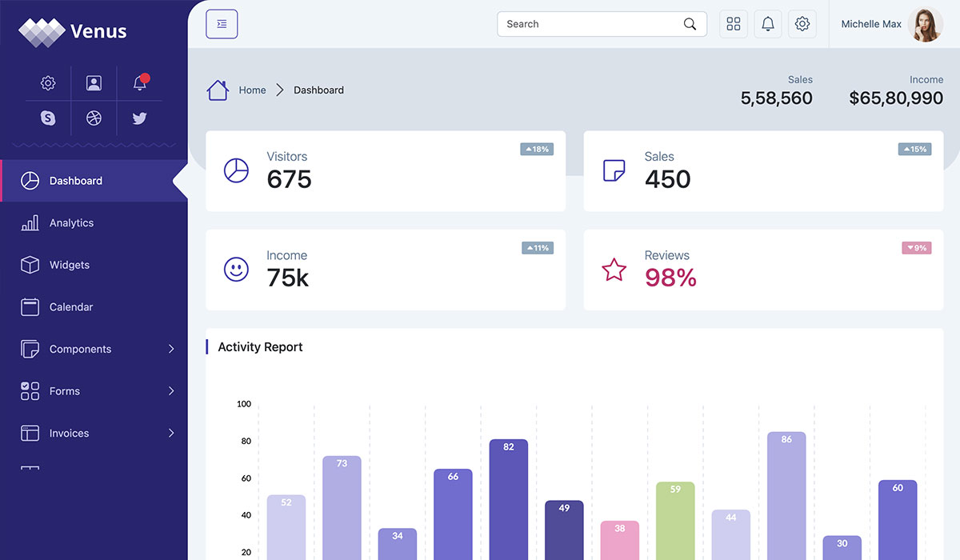The height and width of the screenshot is (560, 960).
Task: Open Analytics from the sidebar
Action: [94, 223]
